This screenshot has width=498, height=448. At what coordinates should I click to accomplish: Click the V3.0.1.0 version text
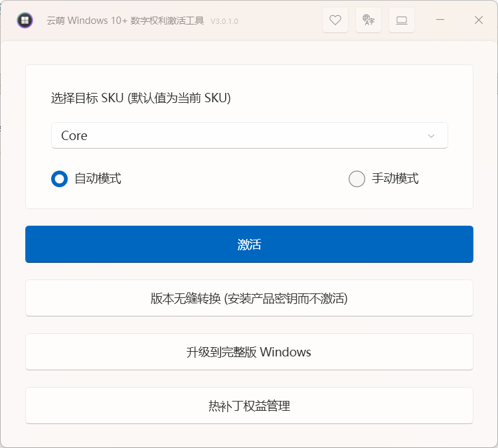pyautogui.click(x=224, y=21)
